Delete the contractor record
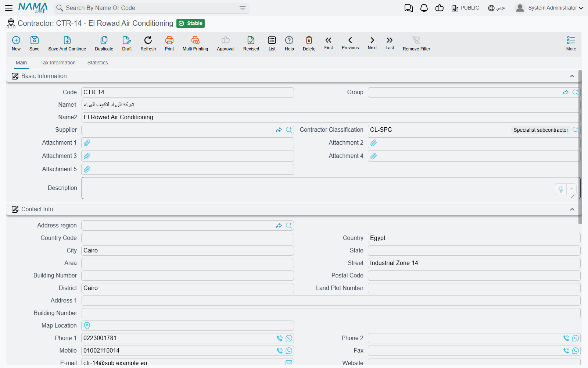The width and height of the screenshot is (588, 368). 309,43
